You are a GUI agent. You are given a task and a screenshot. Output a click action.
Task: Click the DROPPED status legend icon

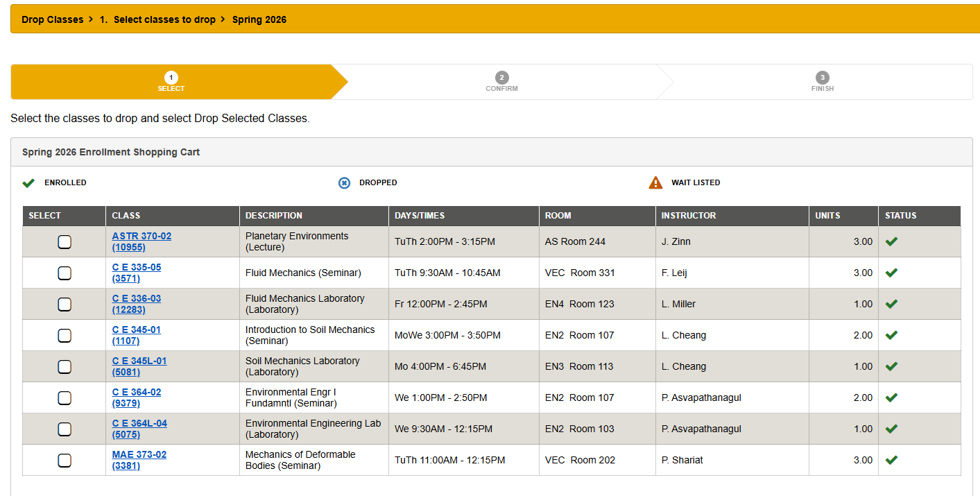(345, 182)
